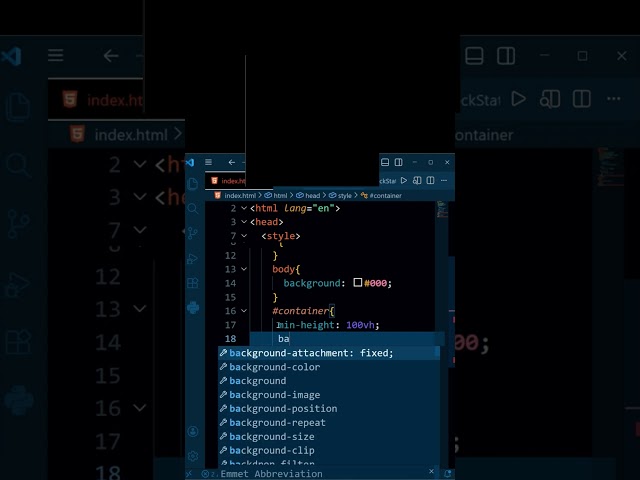The width and height of the screenshot is (640, 480).
Task: Run the file with the play icon
Action: pos(404,180)
